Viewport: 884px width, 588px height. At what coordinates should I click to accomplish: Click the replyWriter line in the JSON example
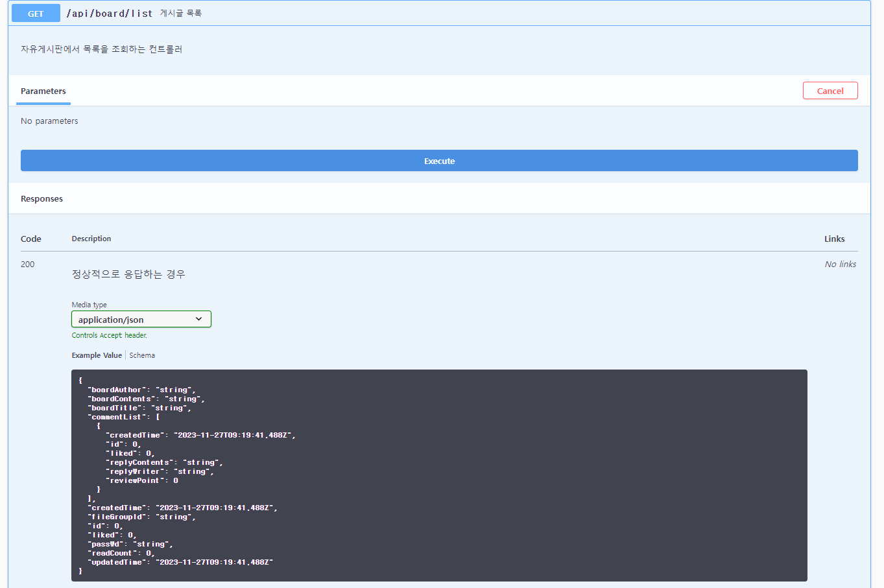160,472
